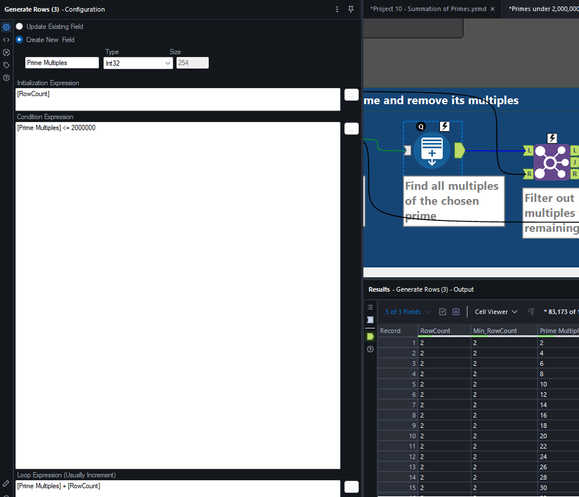The width and height of the screenshot is (579, 497).
Task: Select record row 12 in results
Action: [x=398, y=456]
